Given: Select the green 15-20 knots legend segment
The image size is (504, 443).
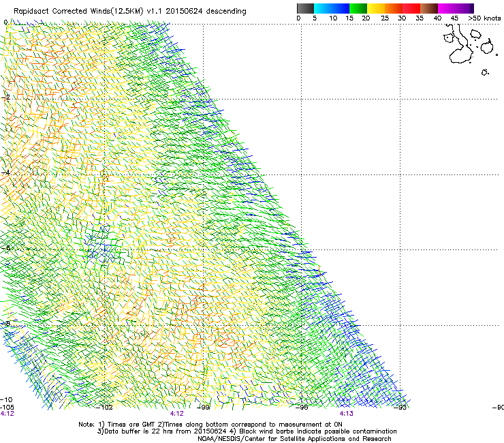Looking at the screenshot, I should point(358,8).
